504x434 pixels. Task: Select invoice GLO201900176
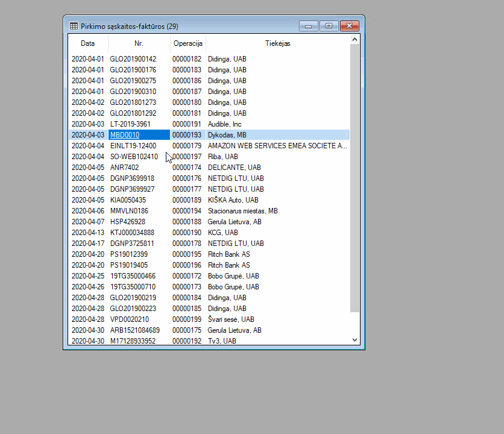click(x=133, y=70)
